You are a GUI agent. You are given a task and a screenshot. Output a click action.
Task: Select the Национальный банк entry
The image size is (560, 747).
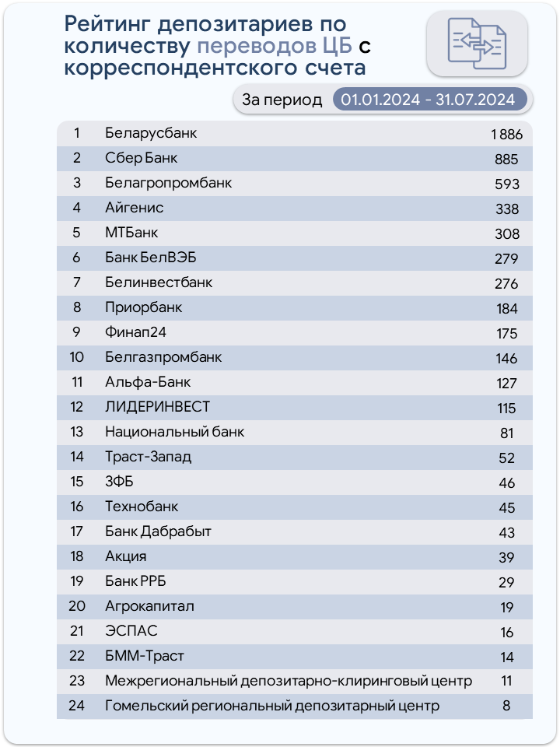(175, 432)
